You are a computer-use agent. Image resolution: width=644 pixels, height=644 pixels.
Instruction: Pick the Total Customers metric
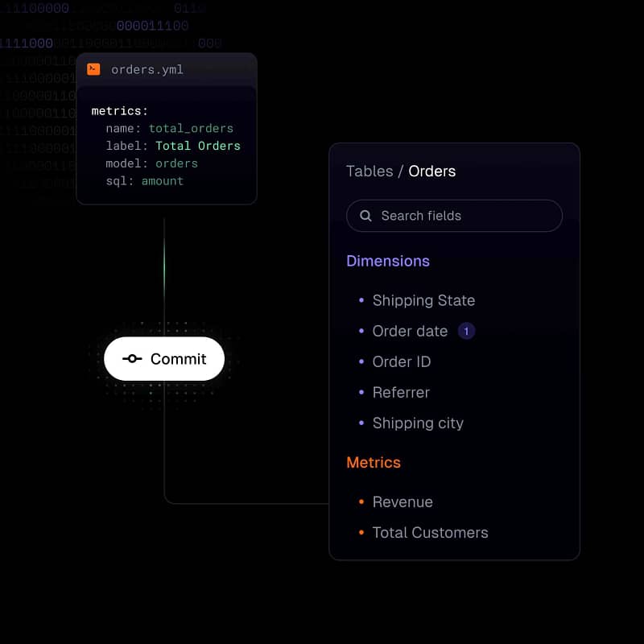coord(430,533)
